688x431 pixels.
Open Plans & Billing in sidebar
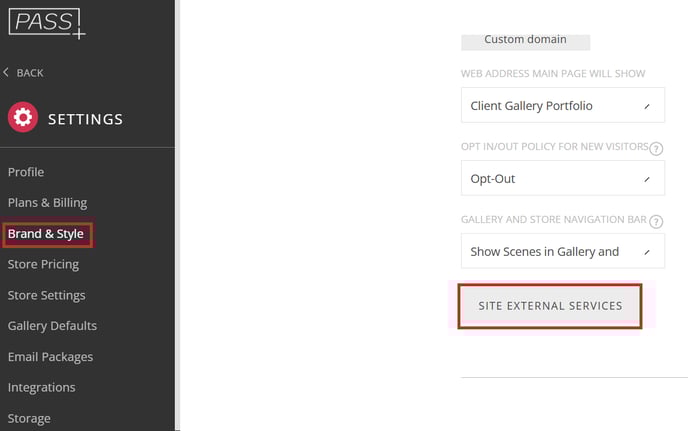tap(47, 203)
